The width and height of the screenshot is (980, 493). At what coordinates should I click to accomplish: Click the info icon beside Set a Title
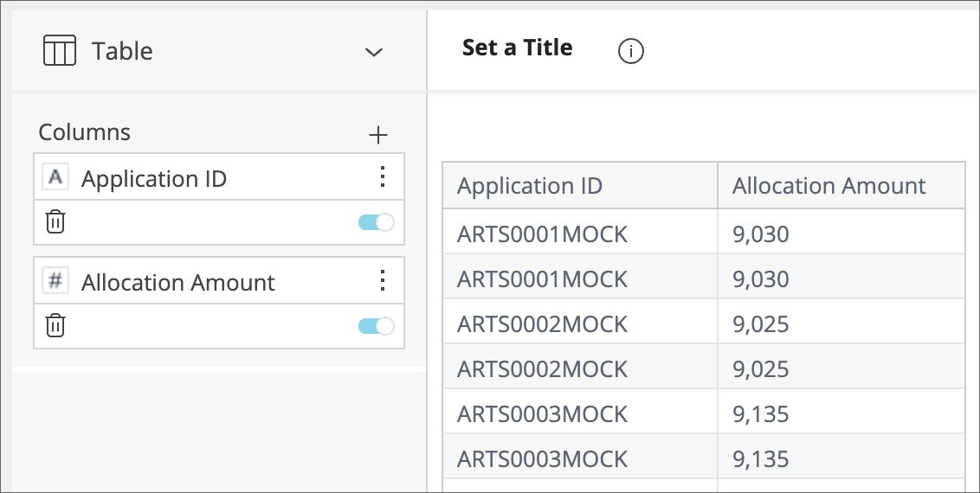click(x=630, y=52)
